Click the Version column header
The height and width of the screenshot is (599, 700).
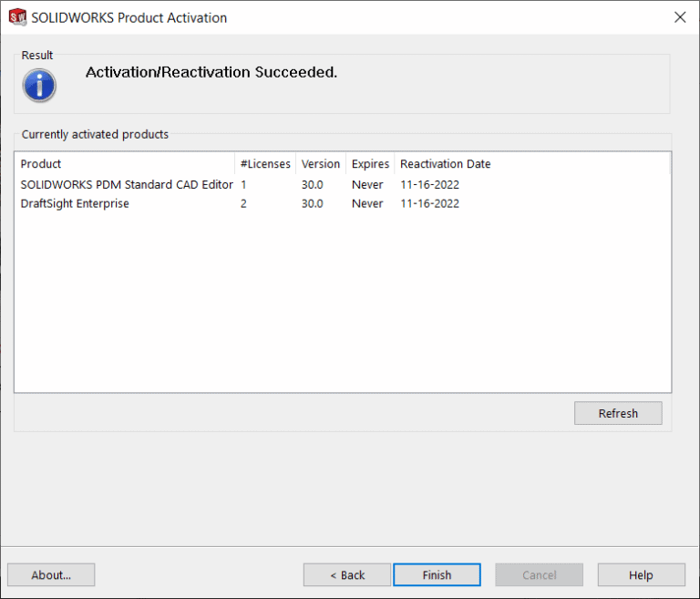(320, 164)
